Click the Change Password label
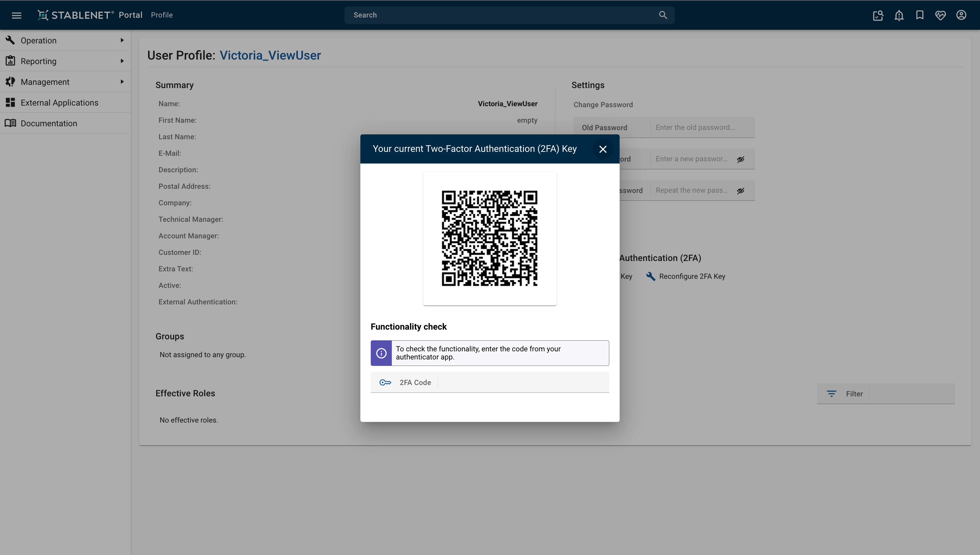Screen dimensions: 980x555 click(603, 105)
